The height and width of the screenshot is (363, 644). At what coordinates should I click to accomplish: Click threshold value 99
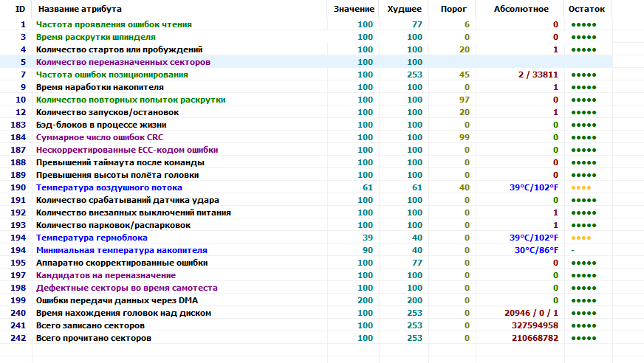coord(464,137)
